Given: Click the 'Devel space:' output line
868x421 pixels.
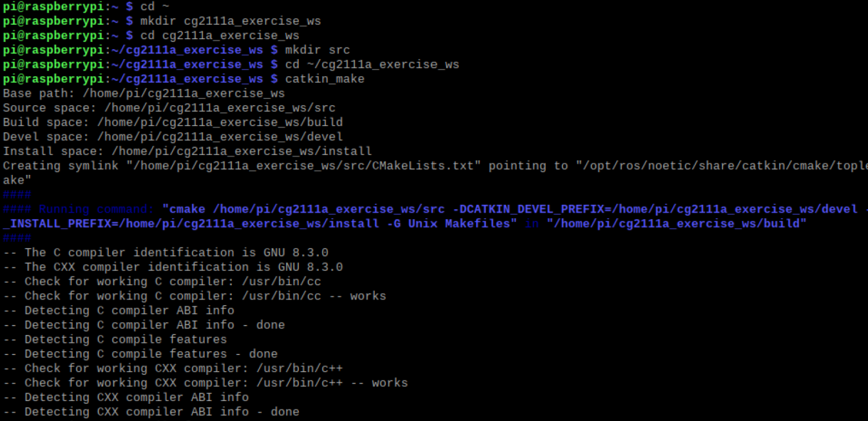Looking at the screenshot, I should pyautogui.click(x=173, y=137).
